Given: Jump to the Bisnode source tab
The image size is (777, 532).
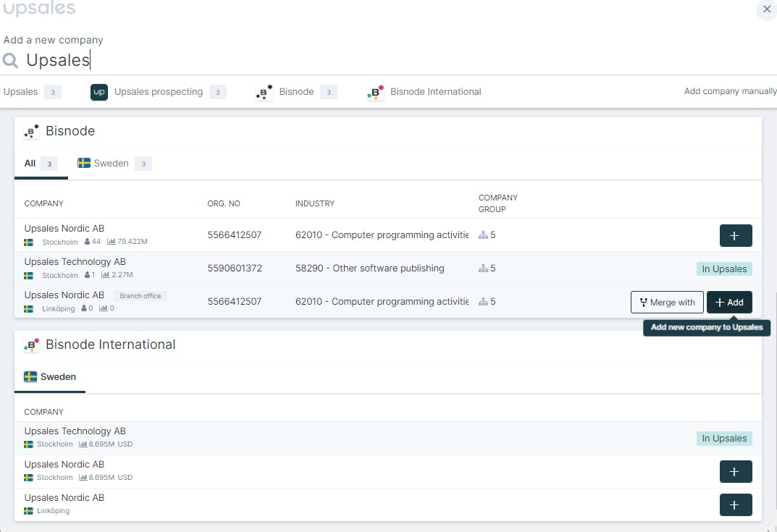Looking at the screenshot, I should pos(296,92).
